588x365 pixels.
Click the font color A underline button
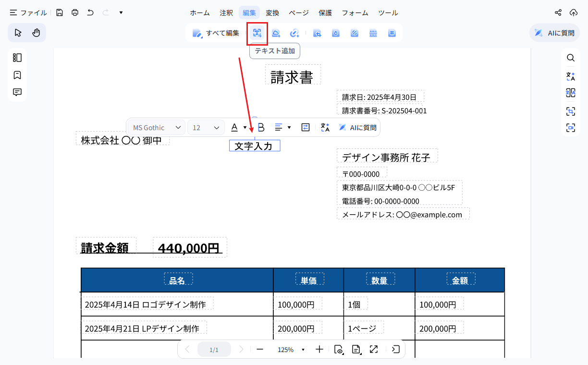(x=234, y=127)
